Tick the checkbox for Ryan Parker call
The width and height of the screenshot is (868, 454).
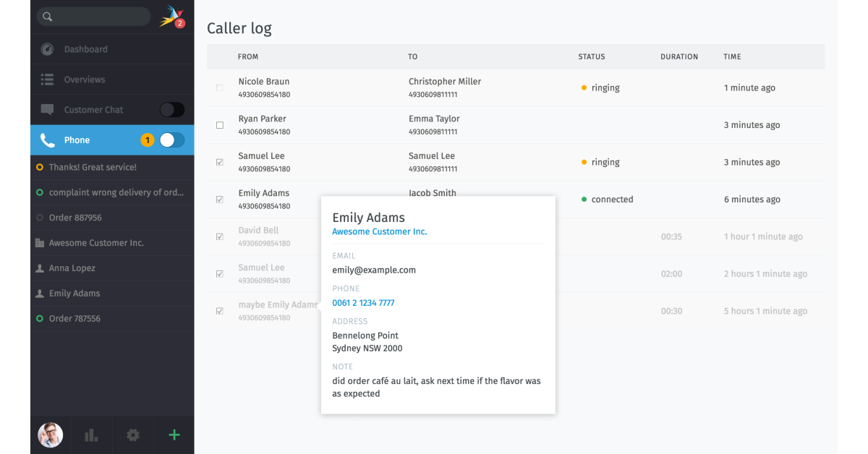click(220, 125)
